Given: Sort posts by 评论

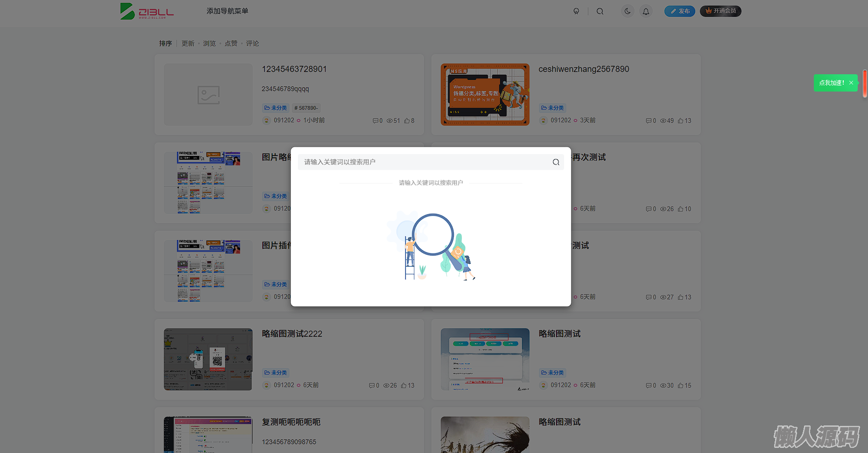Looking at the screenshot, I should tap(252, 43).
